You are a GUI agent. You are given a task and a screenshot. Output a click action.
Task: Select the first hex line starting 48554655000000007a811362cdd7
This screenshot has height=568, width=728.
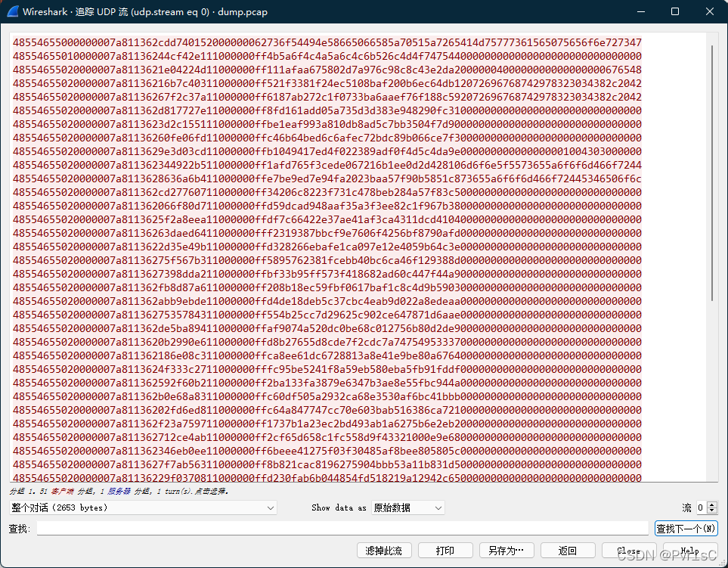(x=327, y=42)
